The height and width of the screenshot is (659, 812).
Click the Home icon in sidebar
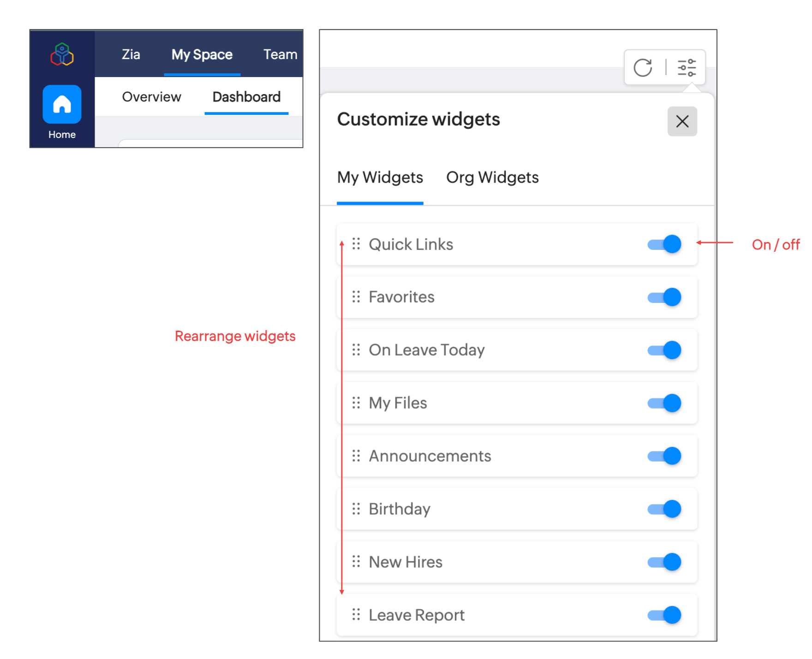click(x=62, y=104)
